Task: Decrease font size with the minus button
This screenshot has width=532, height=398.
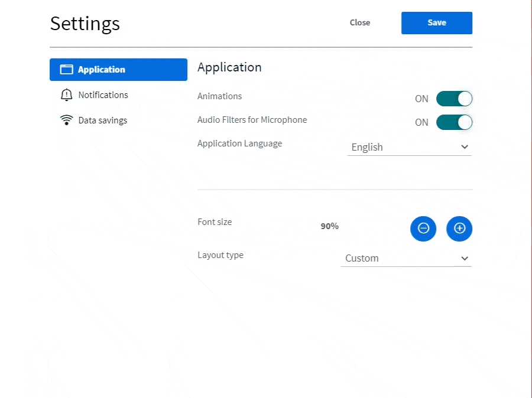Action: coord(423,229)
